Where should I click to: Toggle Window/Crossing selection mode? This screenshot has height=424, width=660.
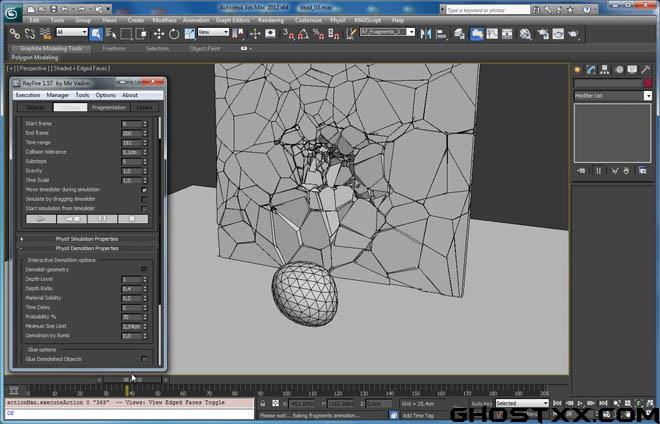[x=141, y=34]
